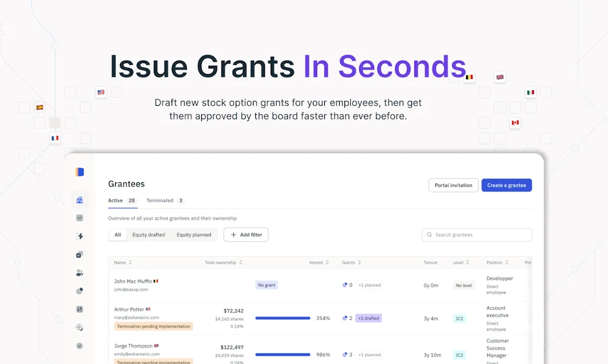Image resolution: width=608 pixels, height=364 pixels.
Task: Select the 'All' filter toggle
Action: (118, 235)
